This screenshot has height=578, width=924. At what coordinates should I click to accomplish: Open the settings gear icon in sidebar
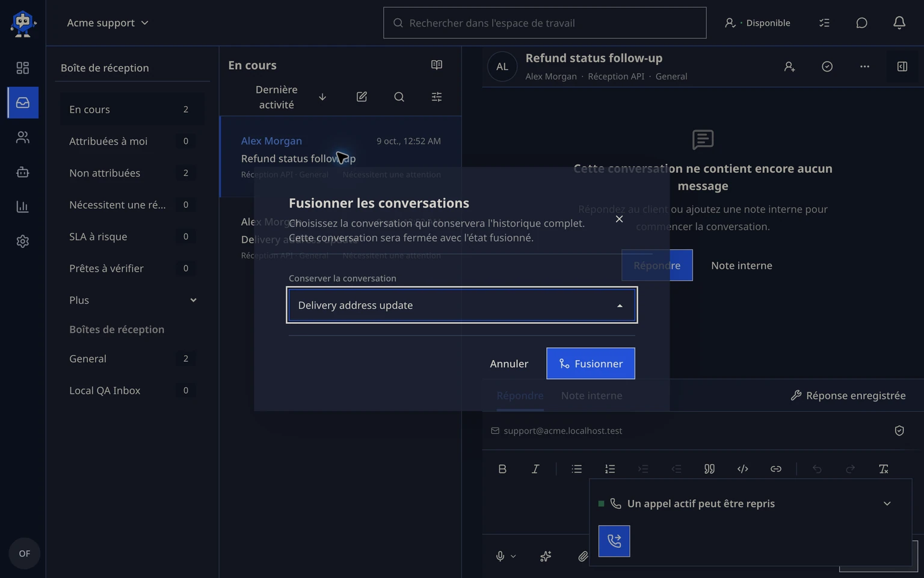[22, 241]
